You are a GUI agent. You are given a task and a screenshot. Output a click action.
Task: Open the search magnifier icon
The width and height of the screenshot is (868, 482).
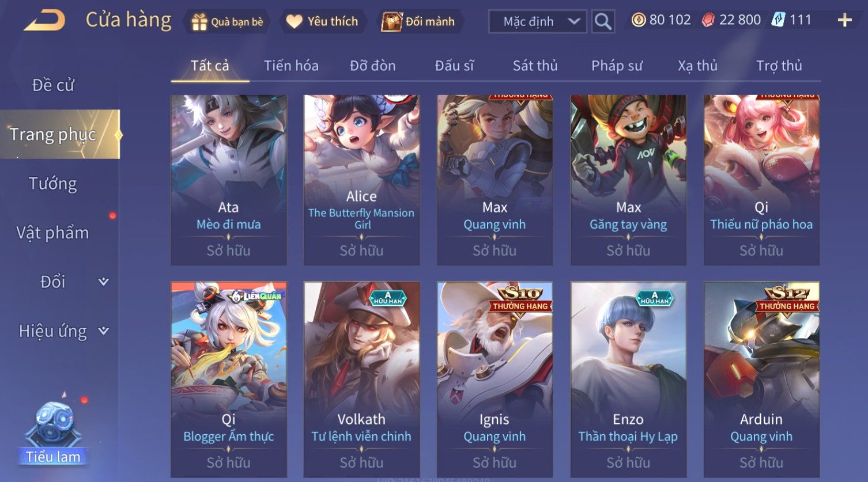[603, 22]
